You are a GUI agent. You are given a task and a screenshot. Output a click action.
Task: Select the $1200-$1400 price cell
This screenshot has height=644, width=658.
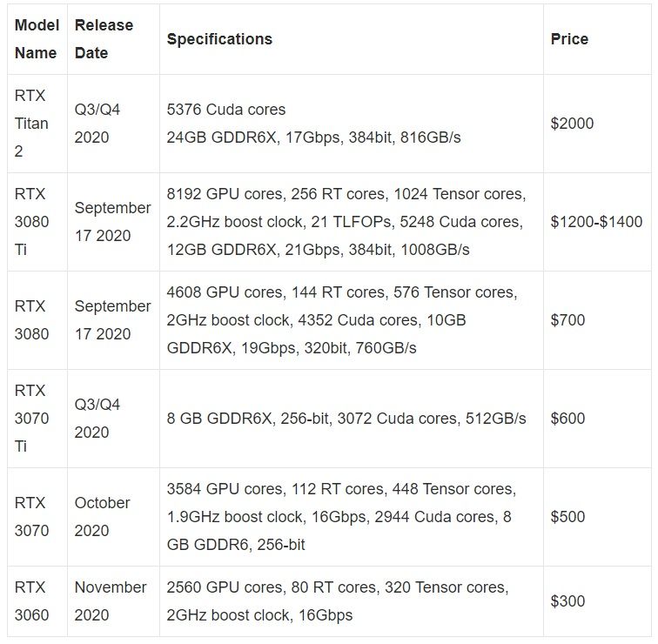(596, 222)
